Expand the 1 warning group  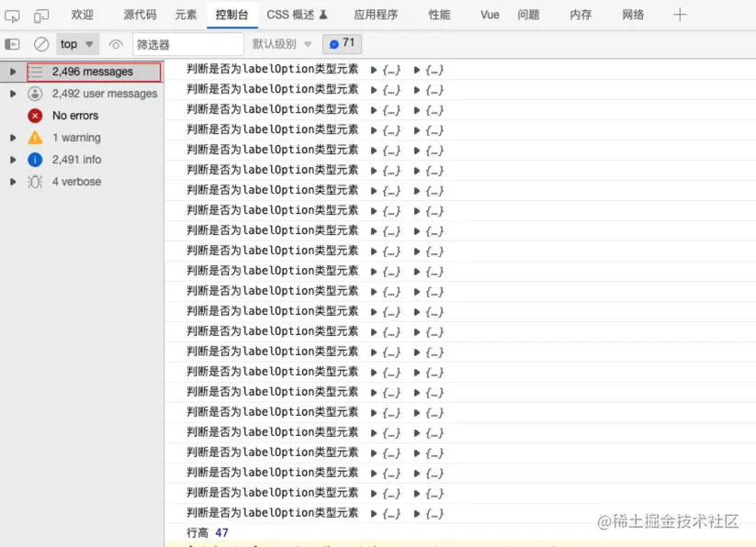tap(13, 138)
